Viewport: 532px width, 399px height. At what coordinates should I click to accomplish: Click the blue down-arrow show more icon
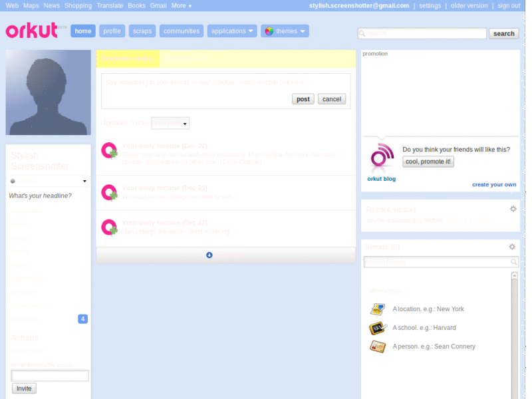tap(209, 255)
